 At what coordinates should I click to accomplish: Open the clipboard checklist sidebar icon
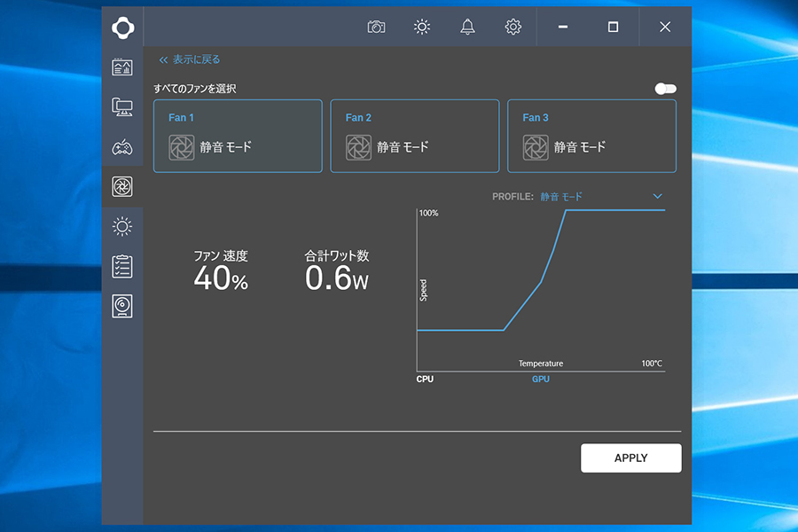(122, 266)
